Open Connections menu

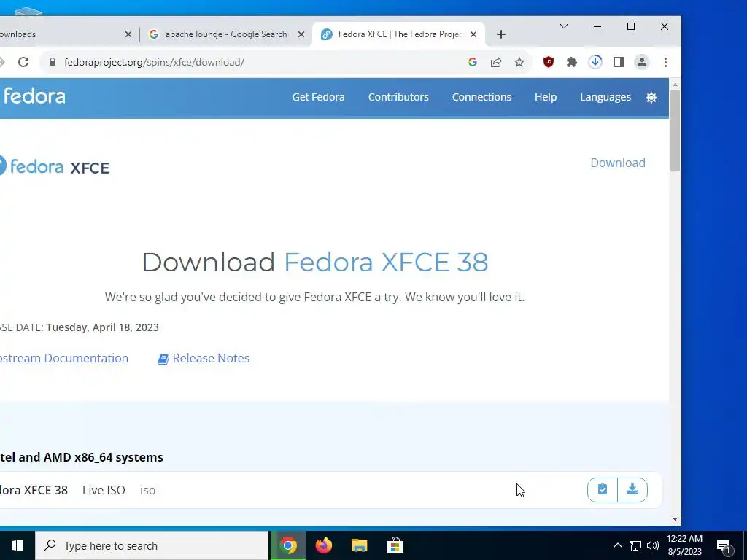481,97
